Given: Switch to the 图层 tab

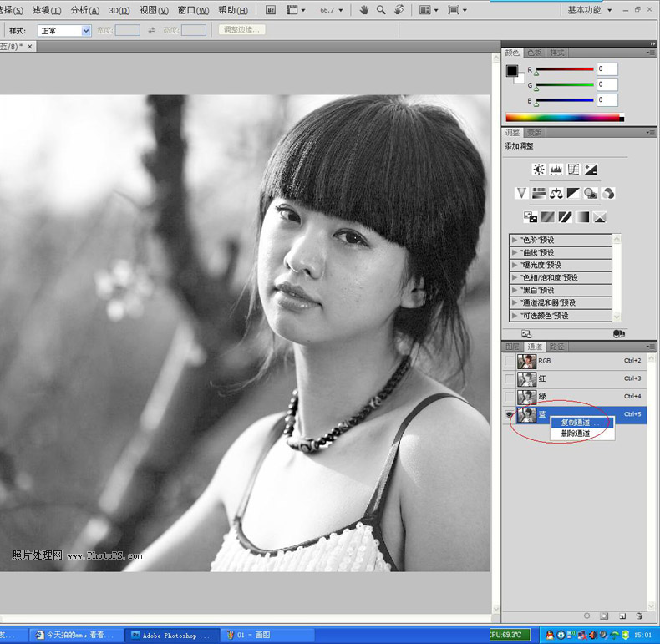Looking at the screenshot, I should [x=512, y=347].
